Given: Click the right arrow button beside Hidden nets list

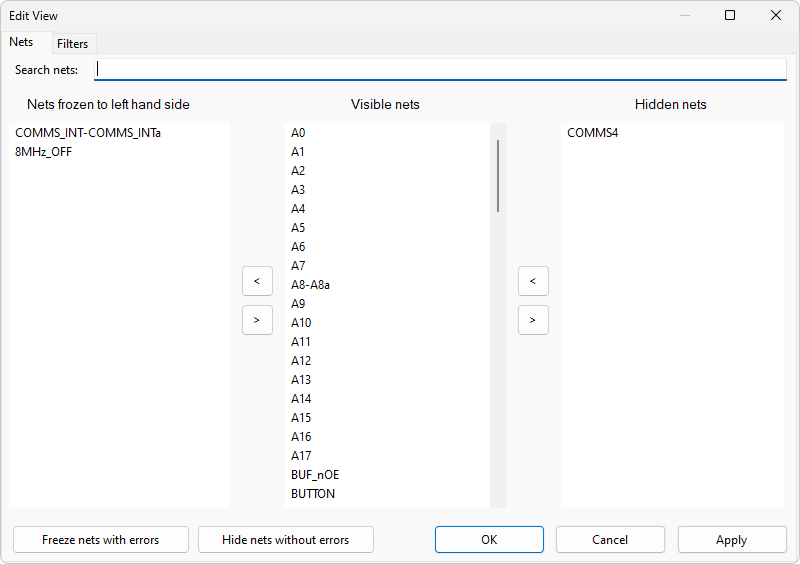Looking at the screenshot, I should pyautogui.click(x=533, y=320).
